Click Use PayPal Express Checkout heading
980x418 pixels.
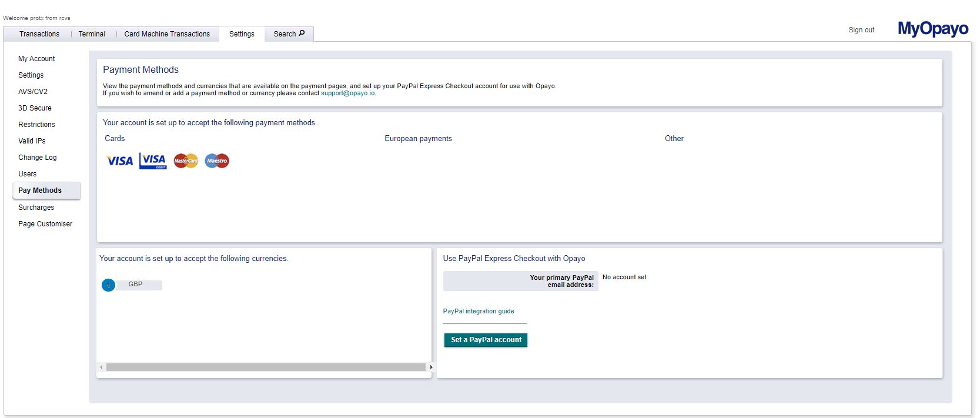coord(514,259)
